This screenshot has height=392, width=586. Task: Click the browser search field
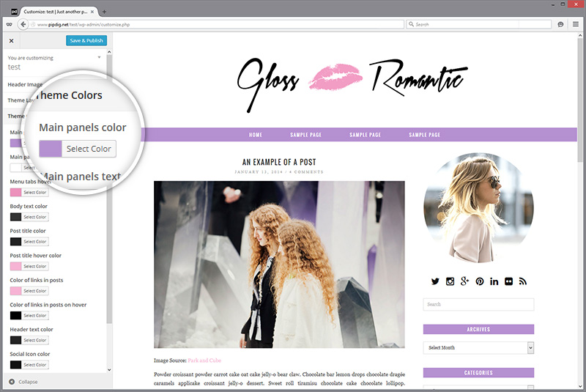coord(479,24)
